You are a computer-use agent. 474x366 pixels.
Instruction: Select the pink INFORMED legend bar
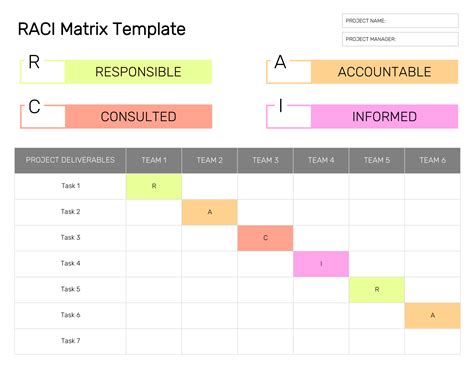(x=384, y=116)
